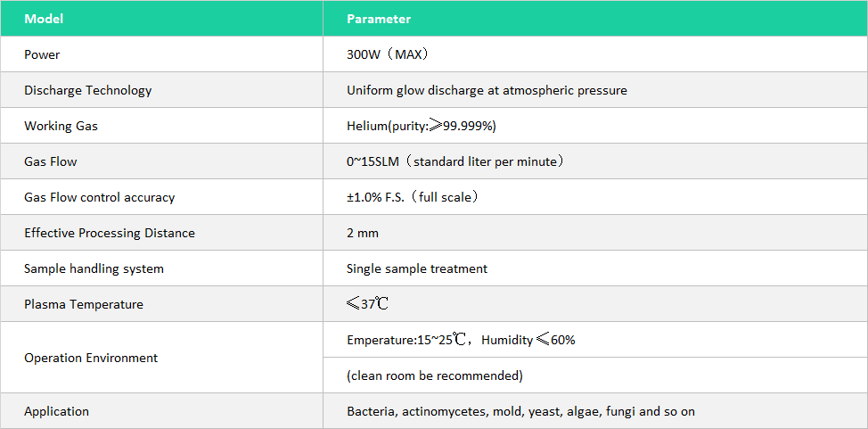The image size is (868, 429).
Task: Select the Power row label
Action: [x=42, y=54]
